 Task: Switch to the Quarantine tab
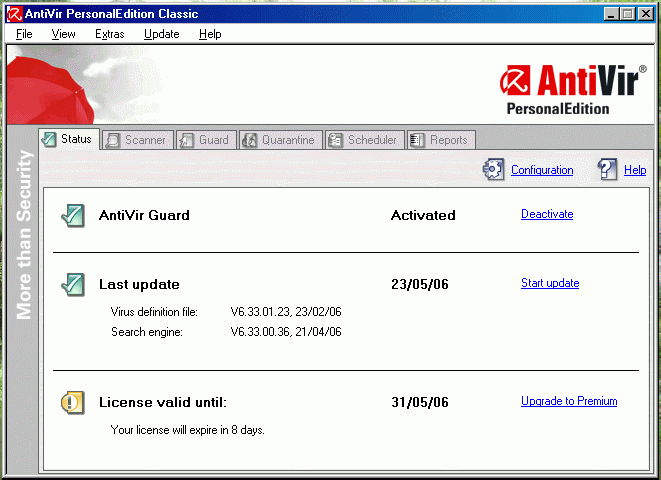[x=281, y=140]
